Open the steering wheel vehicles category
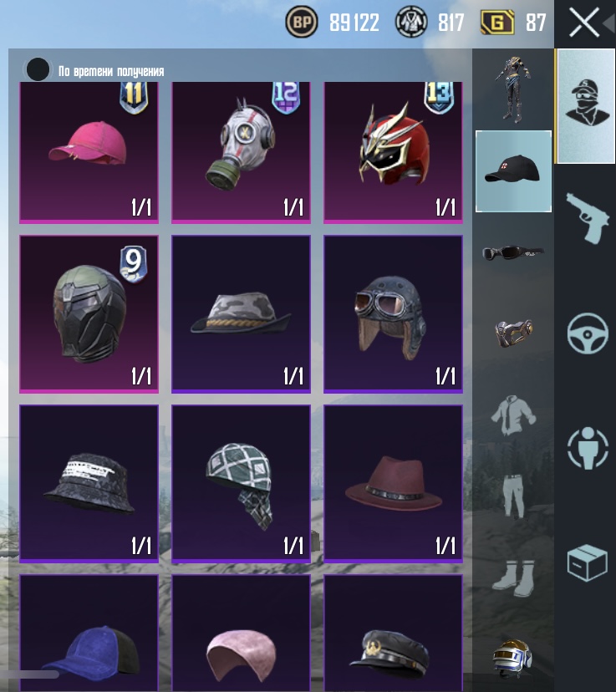Image resolution: width=616 pixels, height=692 pixels. tap(588, 333)
